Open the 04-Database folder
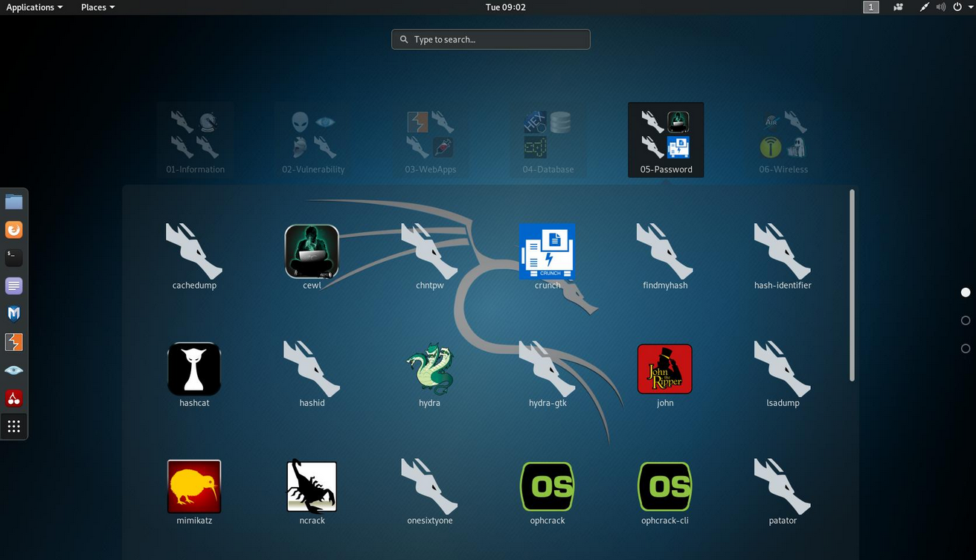Image resolution: width=976 pixels, height=560 pixels. (548, 140)
